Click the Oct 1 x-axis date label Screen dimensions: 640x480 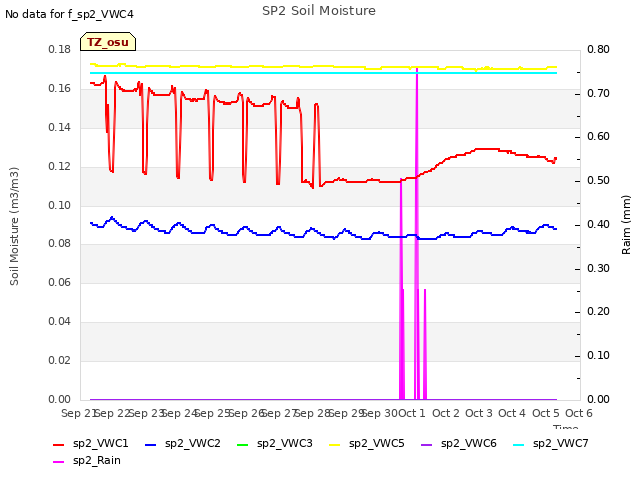(412, 413)
